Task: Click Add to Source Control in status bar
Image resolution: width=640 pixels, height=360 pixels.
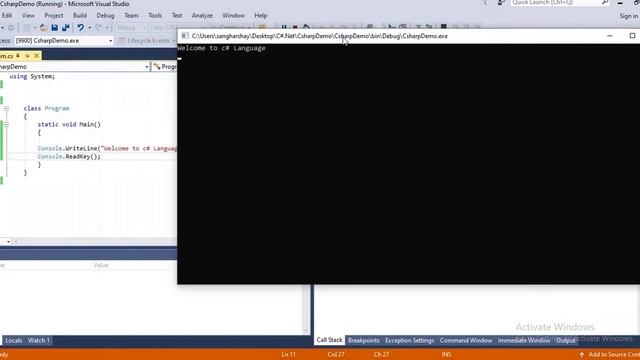Action: pyautogui.click(x=609, y=355)
